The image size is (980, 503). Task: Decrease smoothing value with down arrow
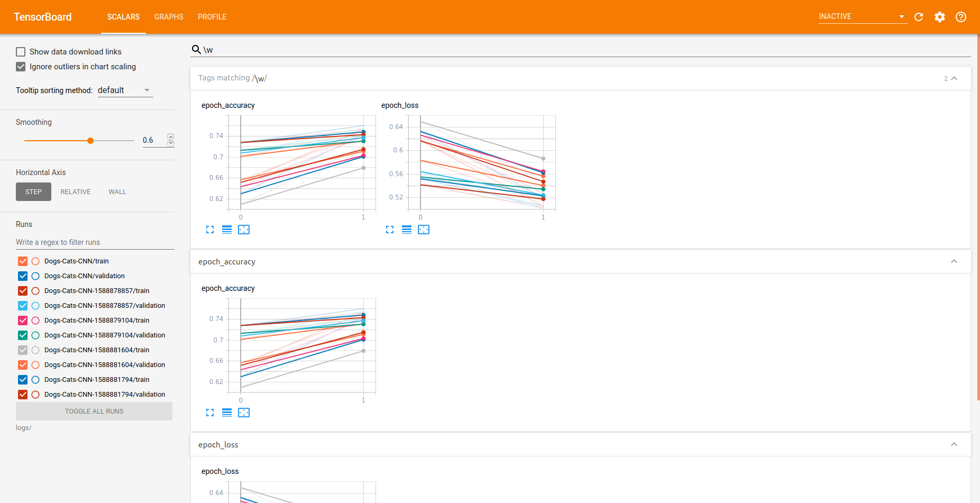(171, 143)
